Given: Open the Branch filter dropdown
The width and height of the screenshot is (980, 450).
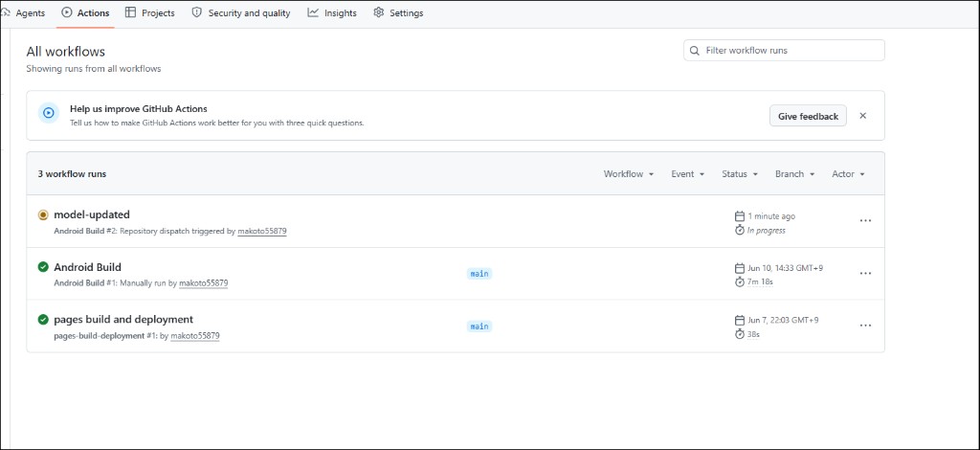Looking at the screenshot, I should coord(795,173).
